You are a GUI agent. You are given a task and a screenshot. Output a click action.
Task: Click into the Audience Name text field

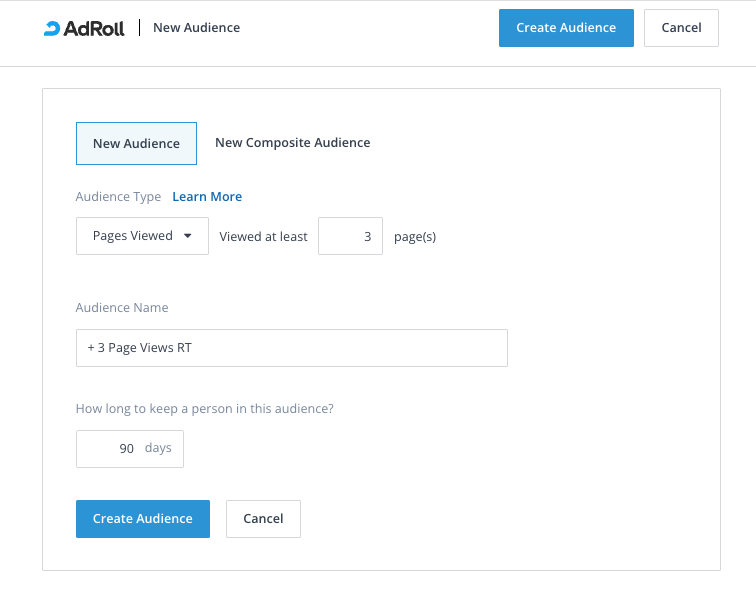pos(291,348)
